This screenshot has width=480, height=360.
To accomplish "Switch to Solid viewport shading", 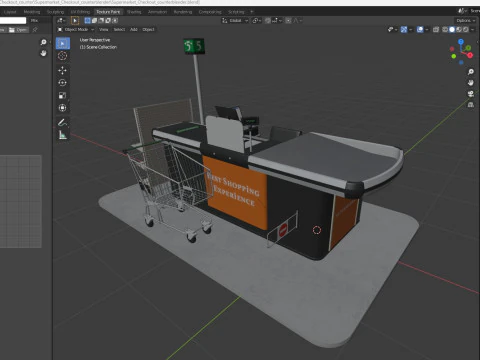I will (x=452, y=30).
